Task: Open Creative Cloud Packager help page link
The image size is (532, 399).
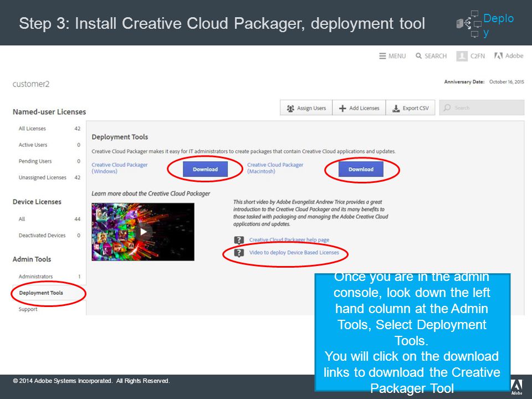Action: pos(289,240)
